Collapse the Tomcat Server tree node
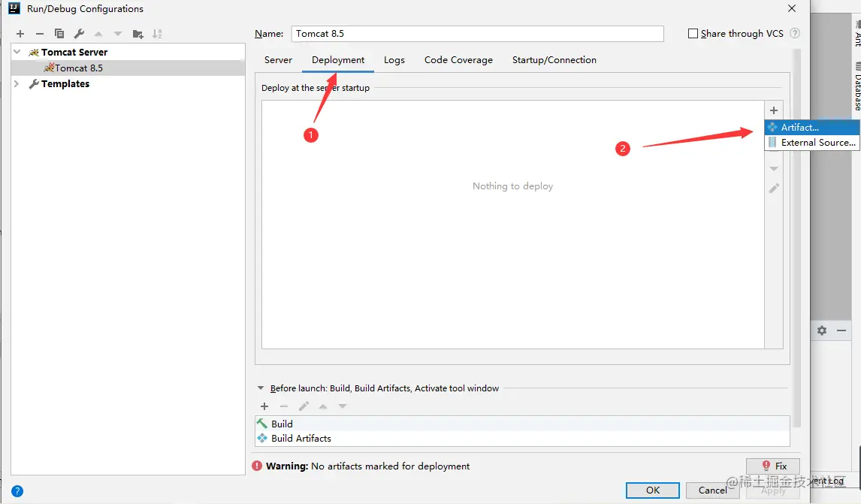 (x=17, y=52)
